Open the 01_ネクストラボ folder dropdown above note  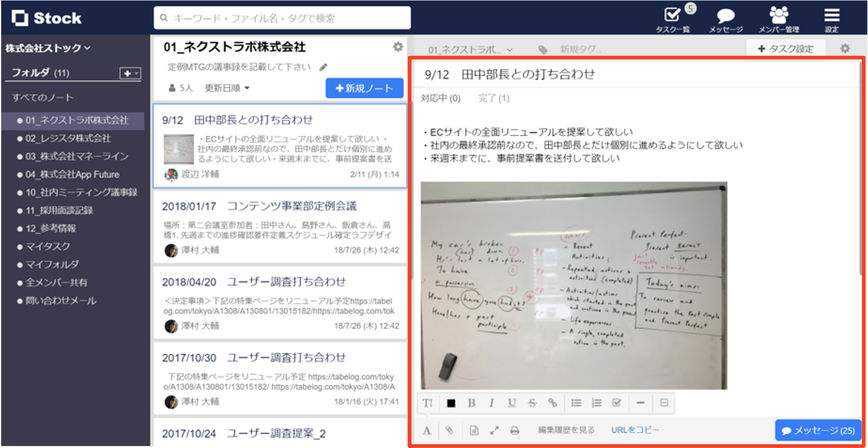[471, 49]
